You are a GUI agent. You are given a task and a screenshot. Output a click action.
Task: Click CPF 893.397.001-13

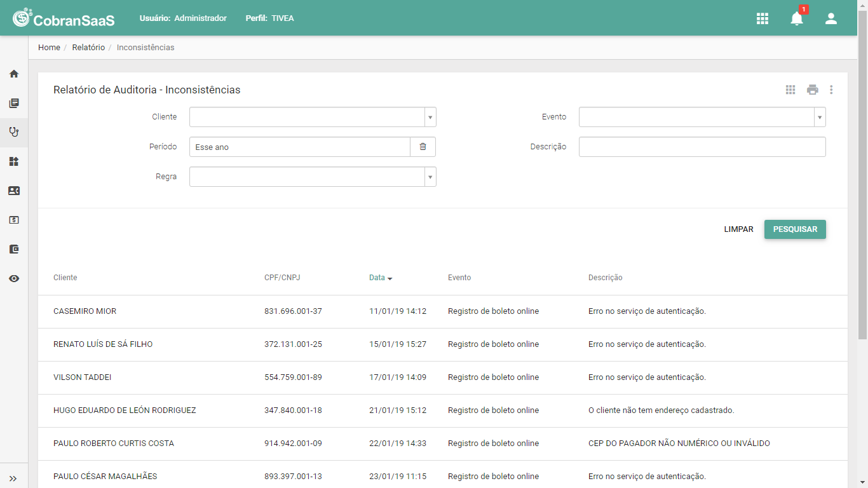[x=293, y=477]
